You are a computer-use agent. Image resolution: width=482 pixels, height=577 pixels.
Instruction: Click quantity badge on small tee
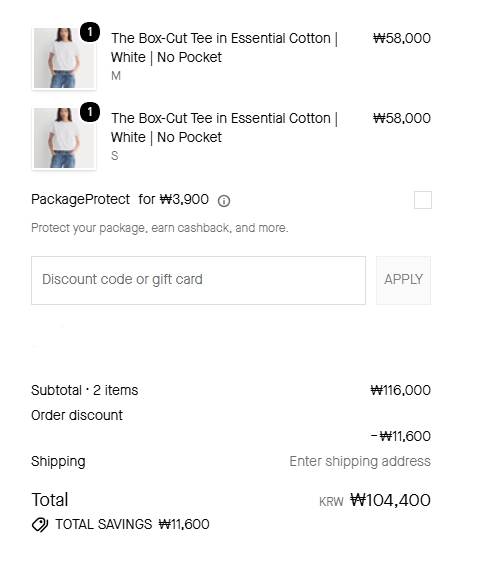pyautogui.click(x=90, y=112)
